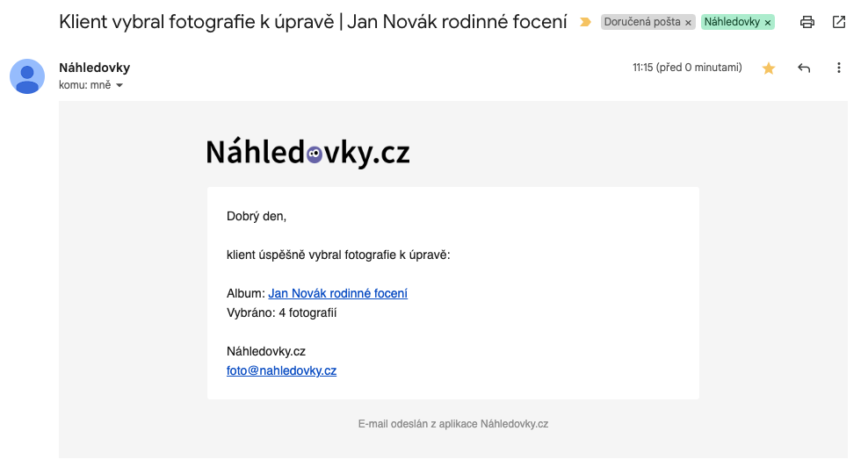Open the Doručená pošta label
This screenshot has width=868, height=474.
pyautogui.click(x=642, y=22)
